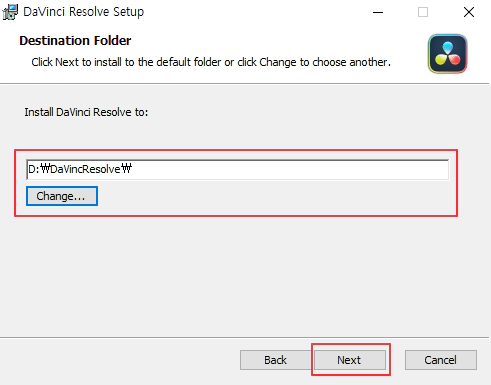The width and height of the screenshot is (491, 385).
Task: Open folder browser with the Change... button
Action: pos(62,196)
